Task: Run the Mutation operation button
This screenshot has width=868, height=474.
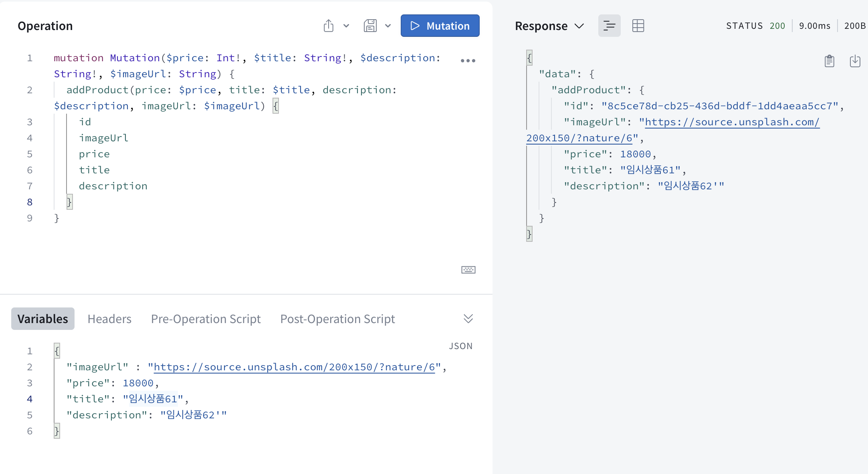Action: point(440,26)
